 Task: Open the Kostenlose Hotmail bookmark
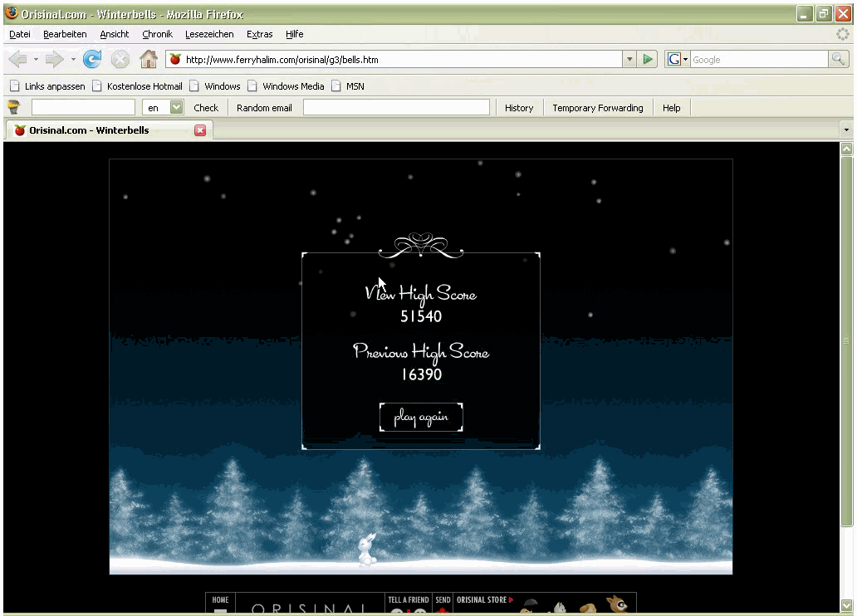pyautogui.click(x=138, y=86)
